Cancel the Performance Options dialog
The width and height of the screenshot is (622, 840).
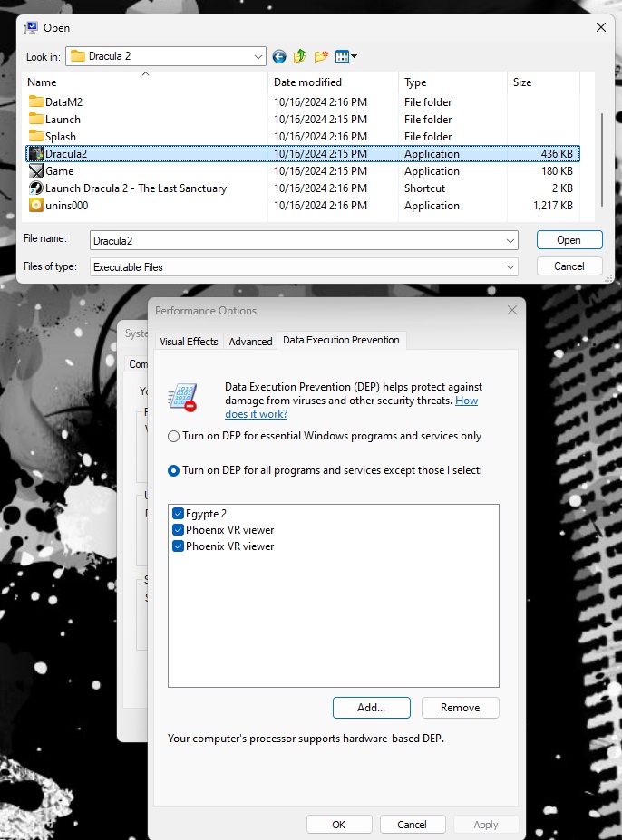413,825
